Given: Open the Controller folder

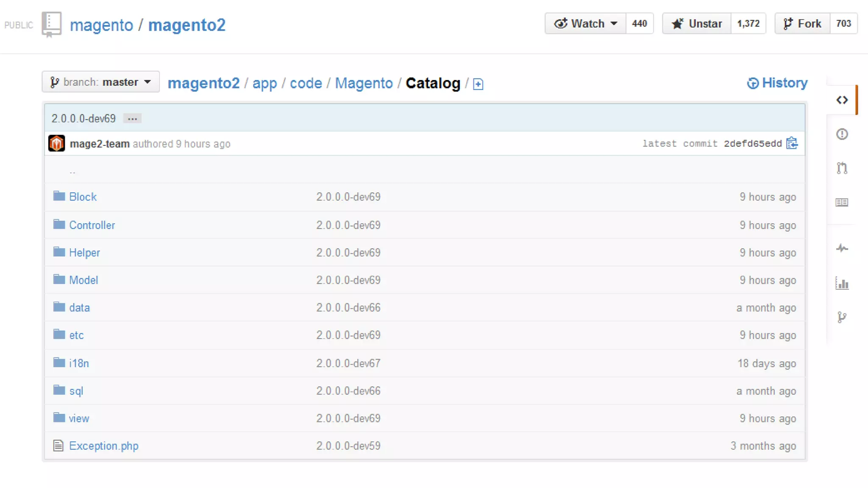Looking at the screenshot, I should point(92,225).
